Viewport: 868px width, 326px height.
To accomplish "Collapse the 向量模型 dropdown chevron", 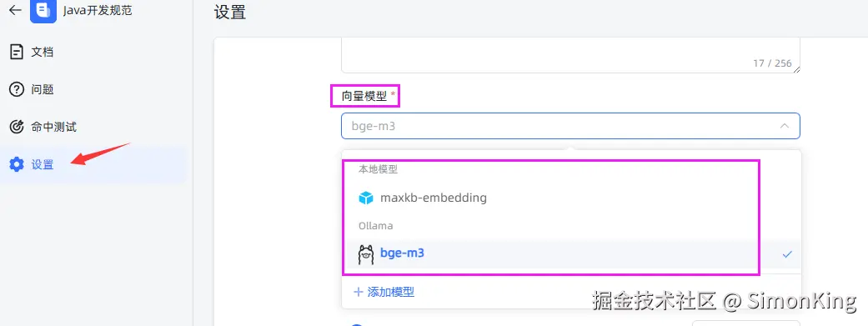I will click(785, 126).
